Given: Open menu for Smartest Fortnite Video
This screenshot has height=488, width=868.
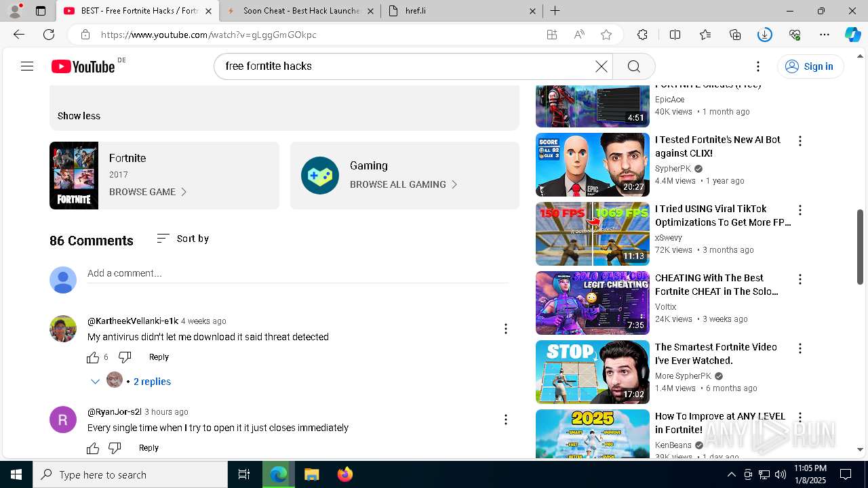Looking at the screenshot, I should click(800, 348).
